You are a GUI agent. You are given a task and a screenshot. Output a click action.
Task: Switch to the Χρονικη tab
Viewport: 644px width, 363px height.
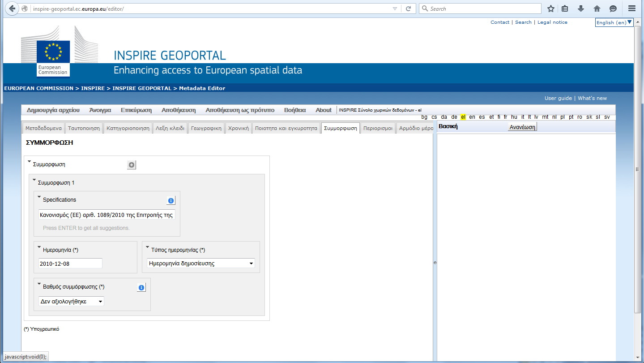239,128
